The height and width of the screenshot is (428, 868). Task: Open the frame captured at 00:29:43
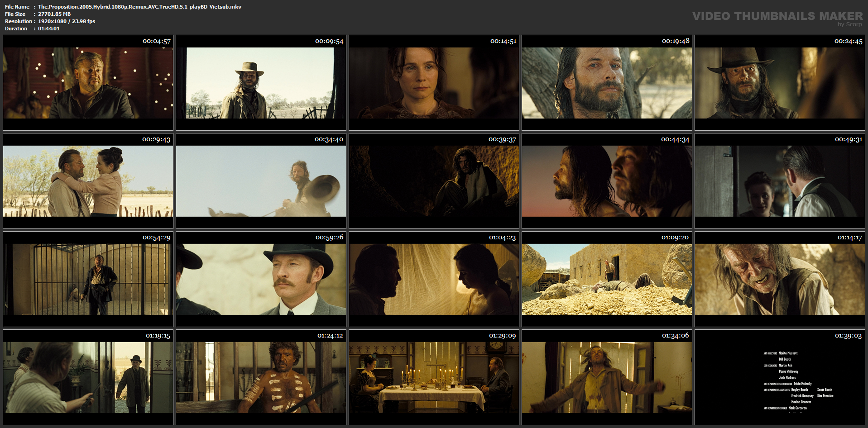click(88, 181)
